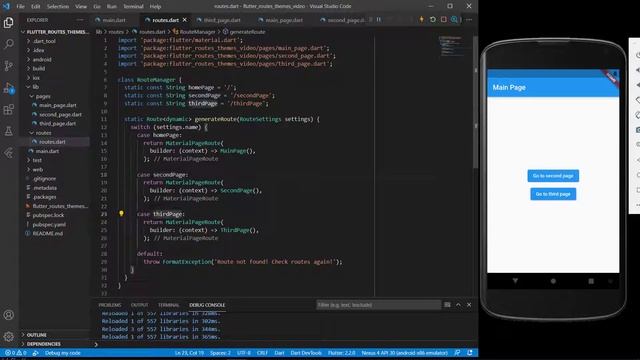This screenshot has height=360, width=640.
Task: Tap Go to third page button
Action: [553, 194]
